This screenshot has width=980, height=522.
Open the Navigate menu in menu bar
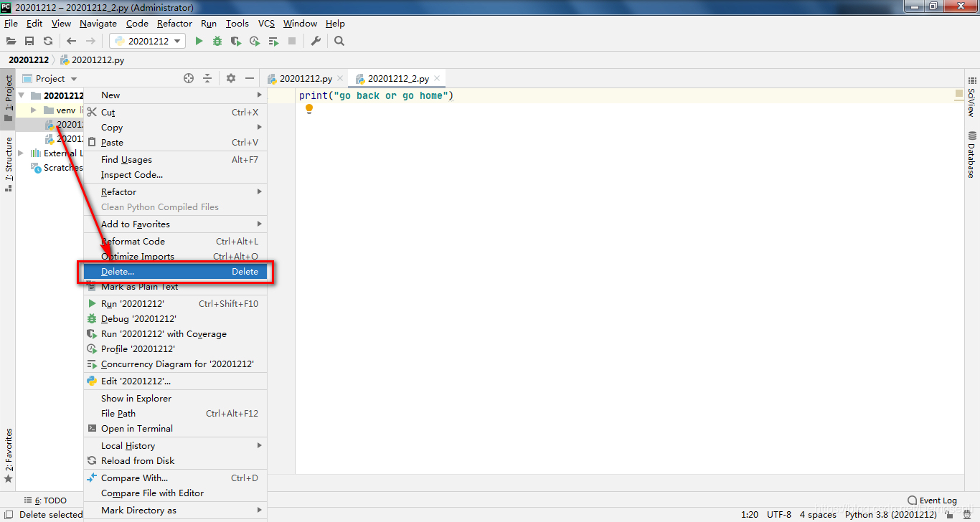click(98, 24)
